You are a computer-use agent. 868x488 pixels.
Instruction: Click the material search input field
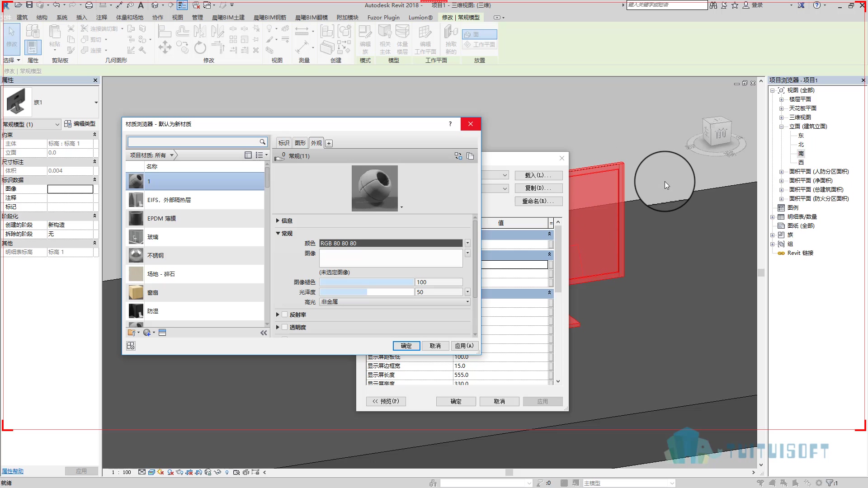(193, 142)
